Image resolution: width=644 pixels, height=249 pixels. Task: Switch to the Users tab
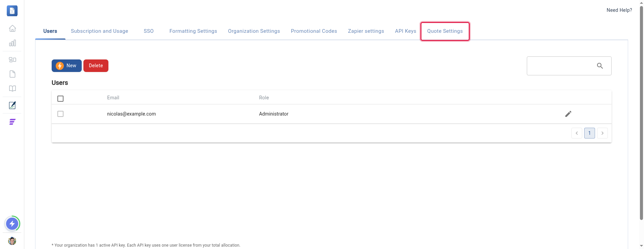pyautogui.click(x=50, y=31)
